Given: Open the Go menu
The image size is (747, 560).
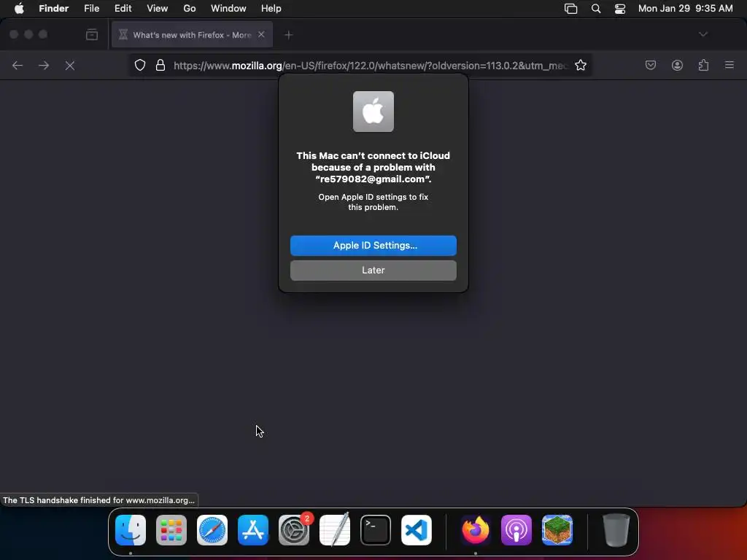Looking at the screenshot, I should click(x=190, y=9).
